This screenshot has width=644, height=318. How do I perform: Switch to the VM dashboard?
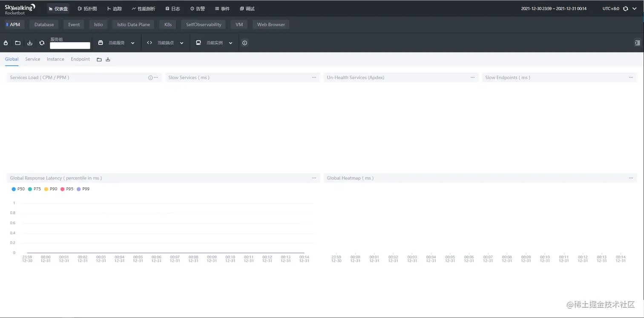pos(239,25)
